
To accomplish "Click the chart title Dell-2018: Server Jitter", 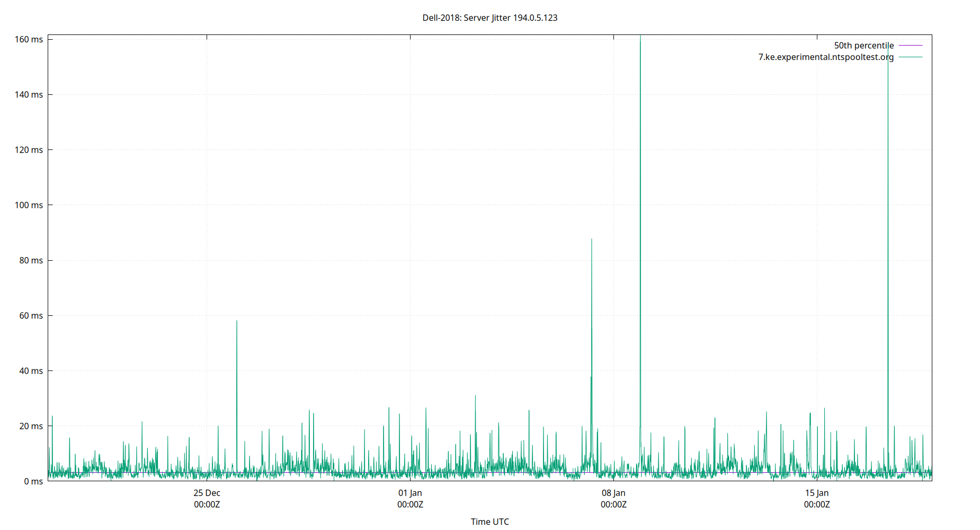I will tap(489, 18).
